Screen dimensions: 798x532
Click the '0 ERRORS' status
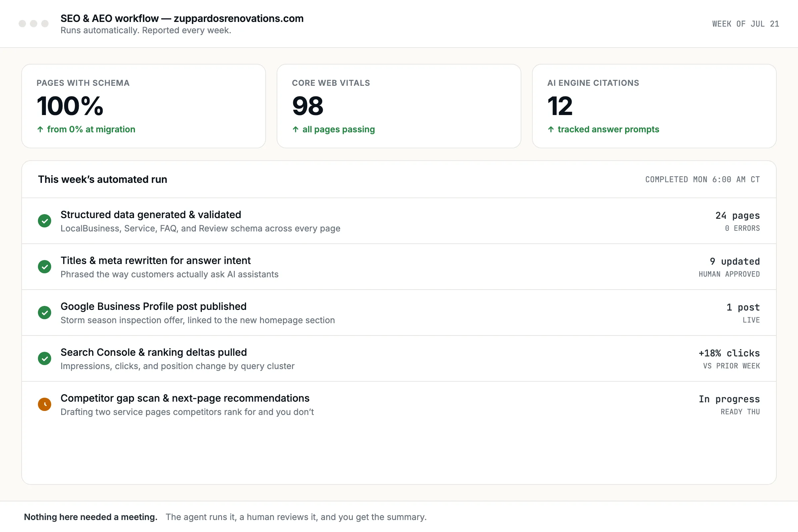742,228
